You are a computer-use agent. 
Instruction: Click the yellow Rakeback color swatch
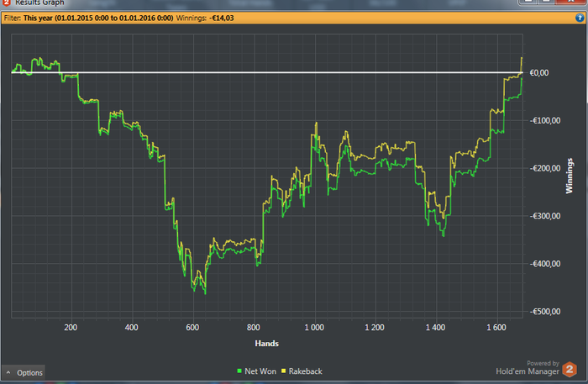pyautogui.click(x=284, y=371)
